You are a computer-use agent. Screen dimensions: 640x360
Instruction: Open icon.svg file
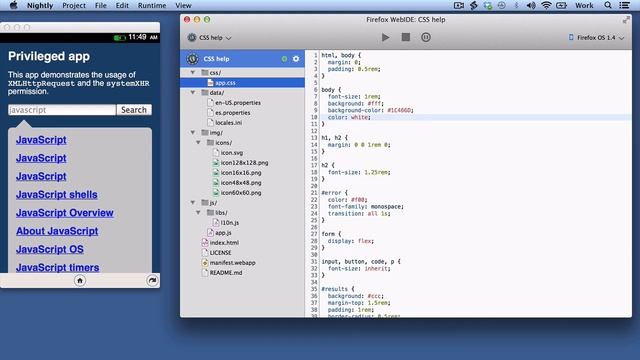point(232,153)
